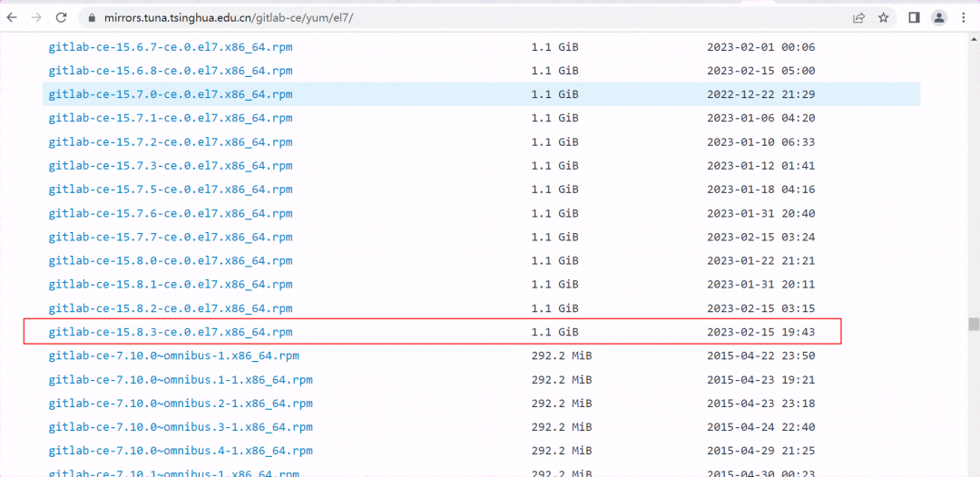This screenshot has height=477, width=980.
Task: Bookmark this page with the star icon
Action: point(883,18)
